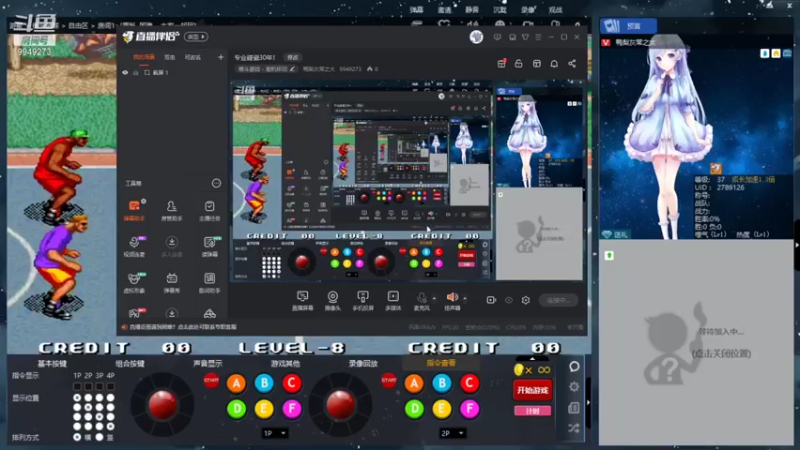The width and height of the screenshot is (800, 450).
Task: Click the record video icon near settings
Action: coord(491,300)
